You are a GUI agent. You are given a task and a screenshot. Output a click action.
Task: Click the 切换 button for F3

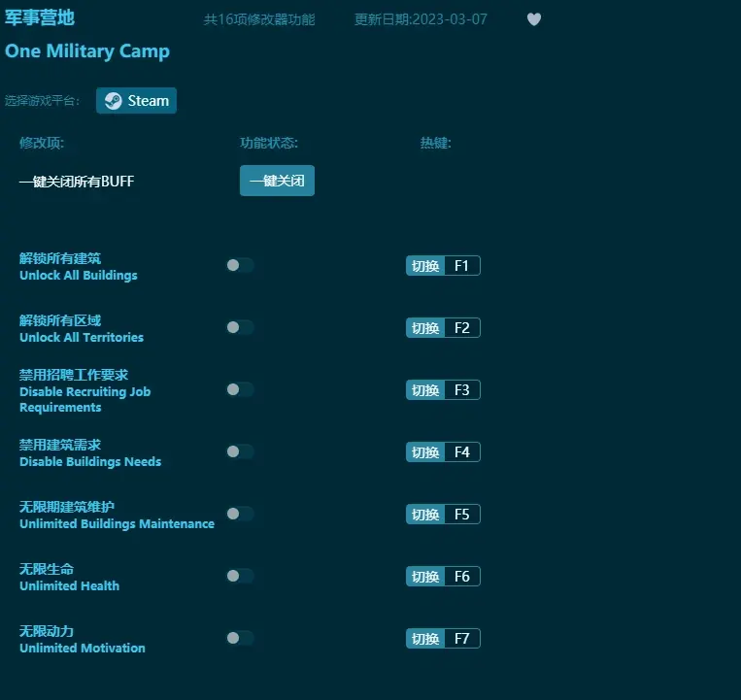coord(425,389)
